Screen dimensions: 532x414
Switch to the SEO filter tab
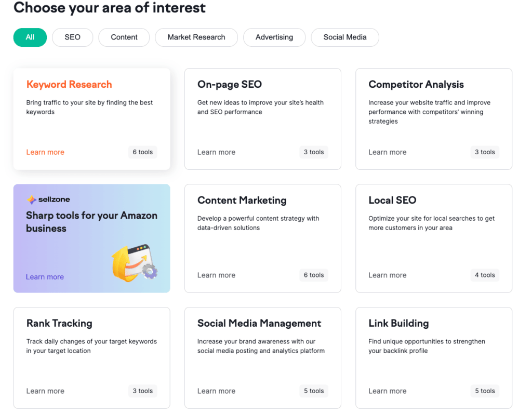pyautogui.click(x=73, y=37)
